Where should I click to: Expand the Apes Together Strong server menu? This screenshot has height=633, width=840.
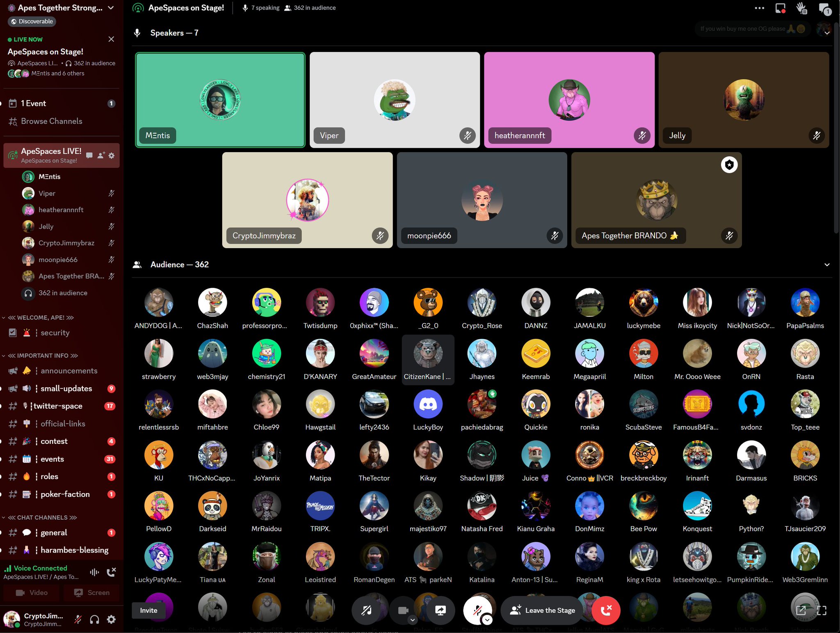coord(111,8)
